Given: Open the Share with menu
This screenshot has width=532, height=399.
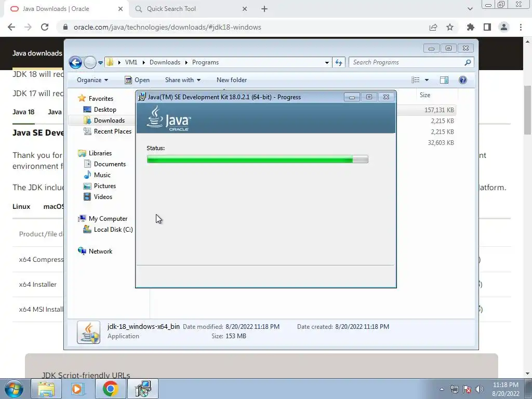Looking at the screenshot, I should [x=182, y=80].
